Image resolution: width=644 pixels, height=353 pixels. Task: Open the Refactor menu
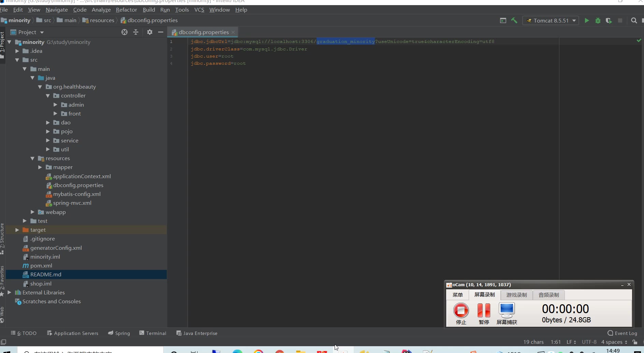[x=126, y=10]
